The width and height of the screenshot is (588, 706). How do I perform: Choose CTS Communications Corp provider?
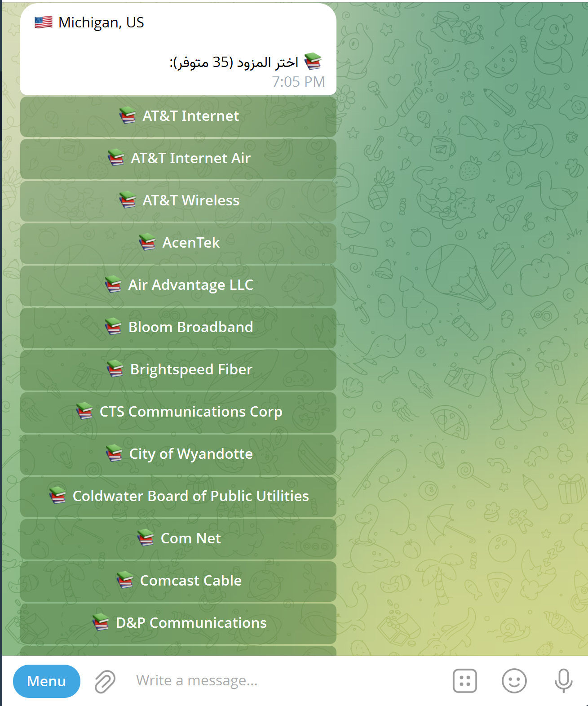(178, 412)
